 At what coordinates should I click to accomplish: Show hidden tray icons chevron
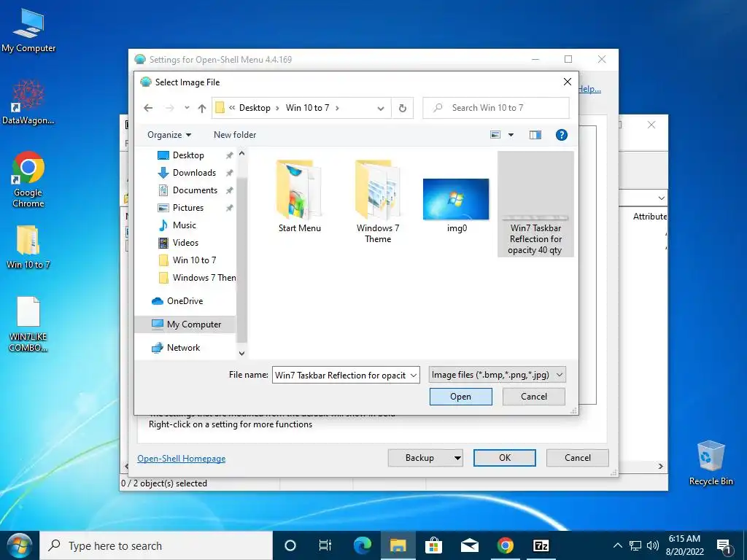617,545
